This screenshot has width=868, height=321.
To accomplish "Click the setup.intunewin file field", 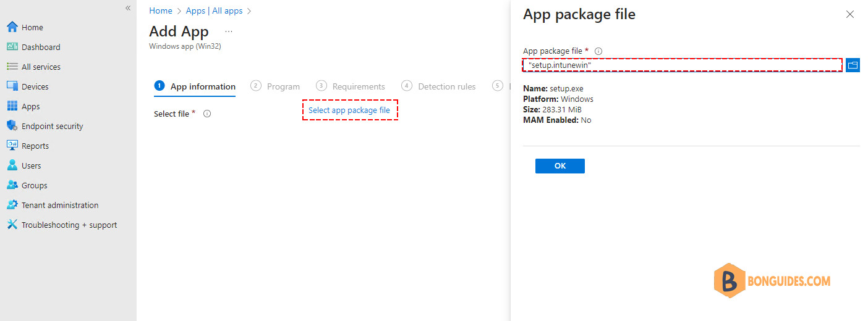I will pos(683,65).
